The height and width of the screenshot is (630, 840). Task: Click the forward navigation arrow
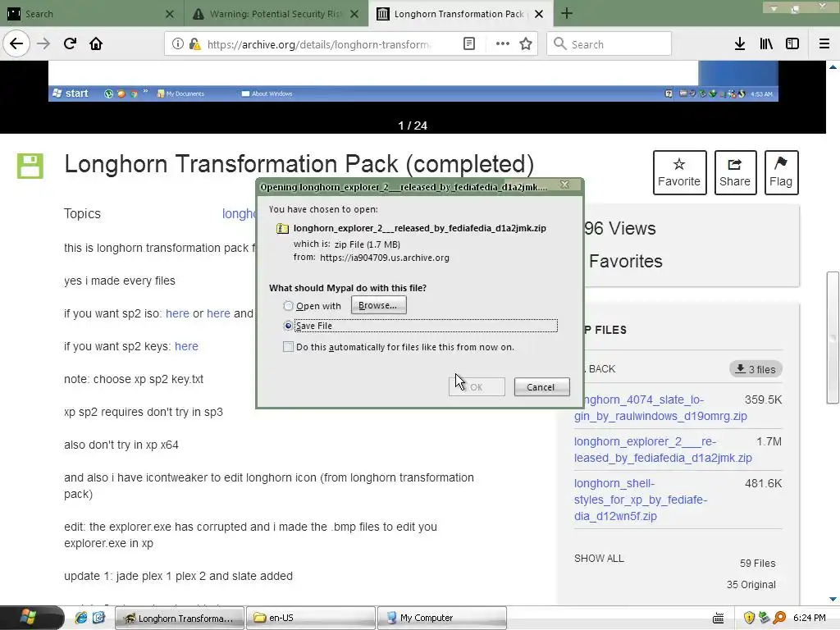[43, 43]
